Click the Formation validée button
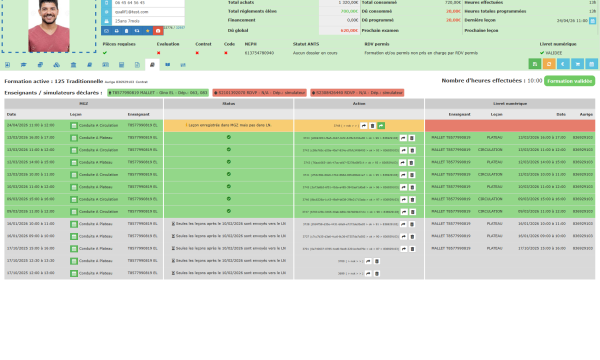This screenshot has width=600, height=360. 569,81
